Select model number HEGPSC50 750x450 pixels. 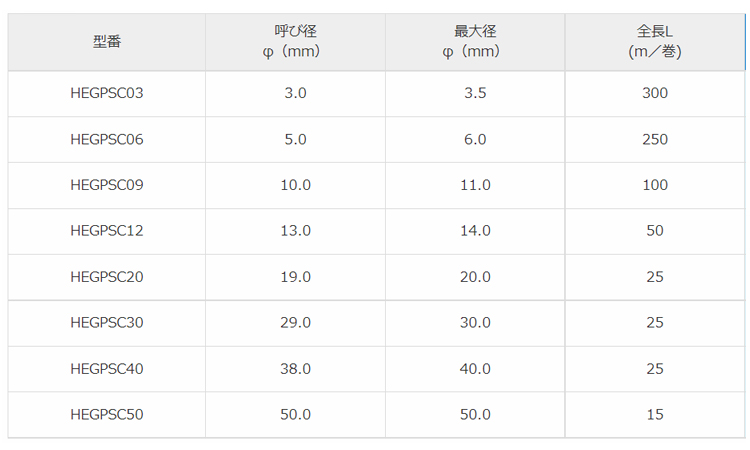click(x=107, y=414)
